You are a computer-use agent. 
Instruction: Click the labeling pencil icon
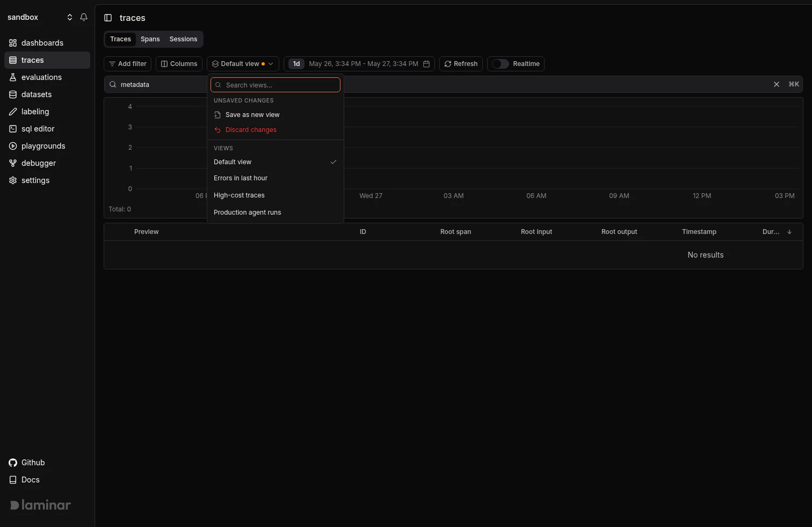point(13,112)
